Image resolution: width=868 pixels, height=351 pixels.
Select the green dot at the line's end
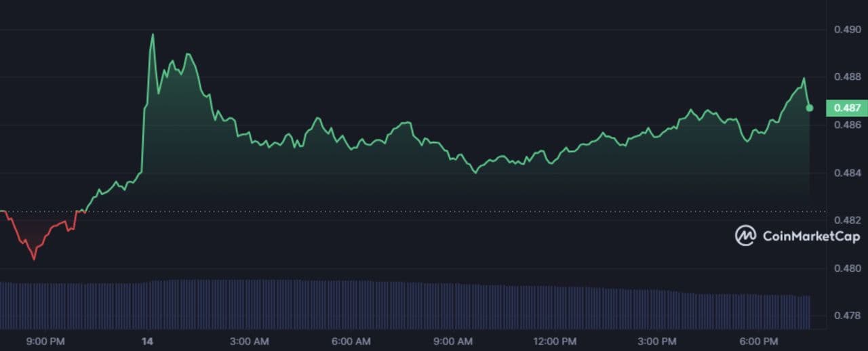(x=809, y=108)
